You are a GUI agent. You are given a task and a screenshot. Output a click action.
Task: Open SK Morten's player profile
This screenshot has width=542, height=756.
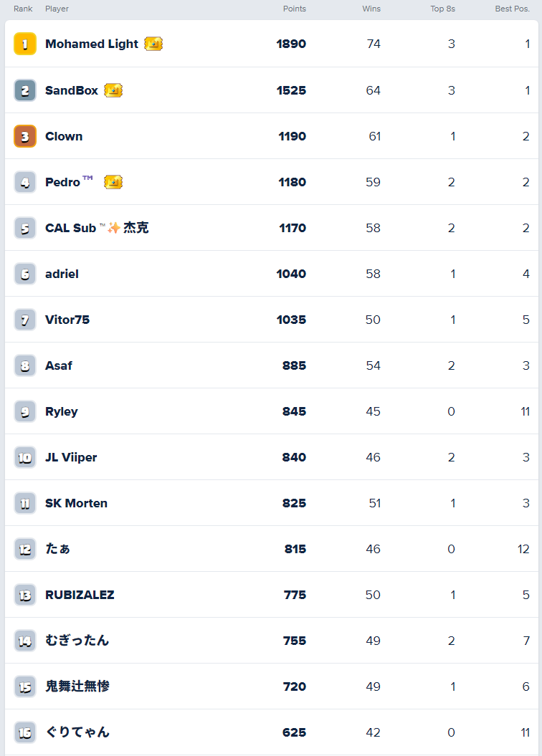coord(76,503)
